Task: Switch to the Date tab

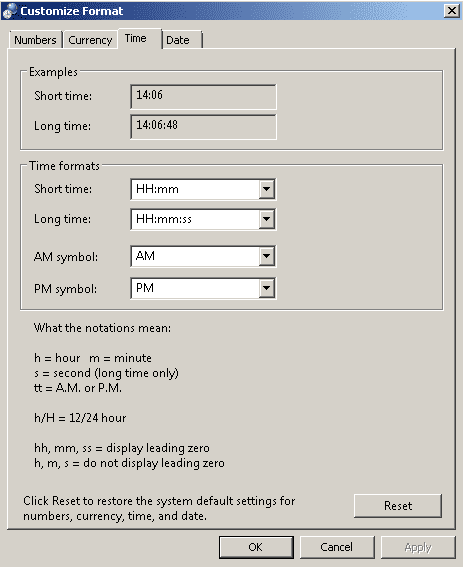Action: tap(182, 40)
